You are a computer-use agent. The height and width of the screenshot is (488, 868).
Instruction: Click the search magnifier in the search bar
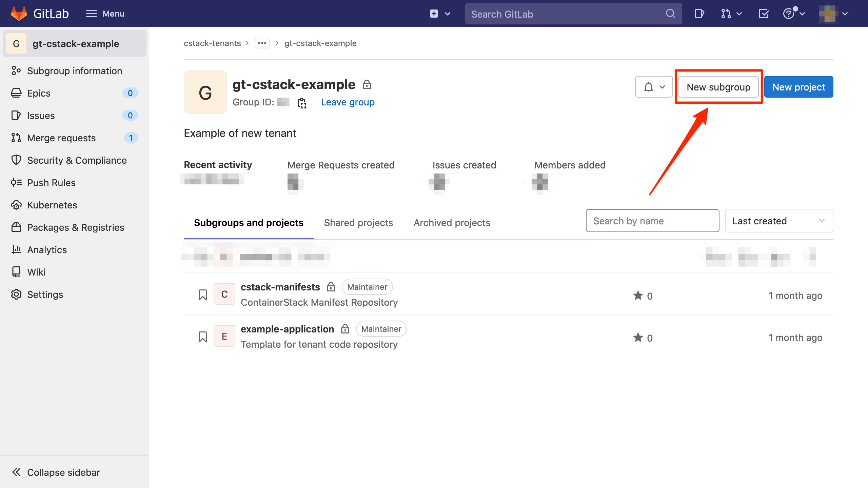coord(670,14)
